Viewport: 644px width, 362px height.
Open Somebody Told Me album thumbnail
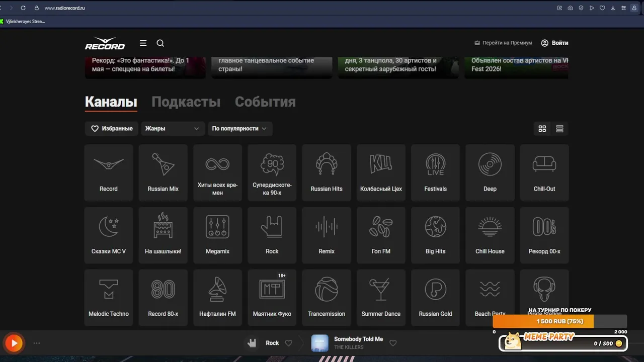click(x=319, y=343)
